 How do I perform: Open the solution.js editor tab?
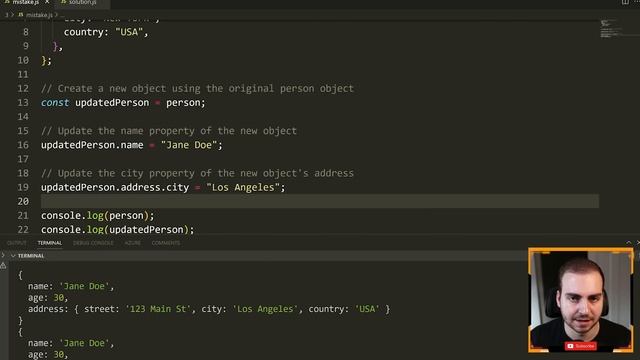click(x=82, y=2)
